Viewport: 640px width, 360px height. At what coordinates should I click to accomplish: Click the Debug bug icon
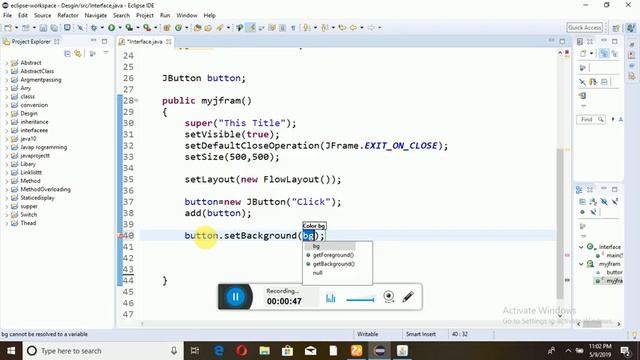(93, 28)
